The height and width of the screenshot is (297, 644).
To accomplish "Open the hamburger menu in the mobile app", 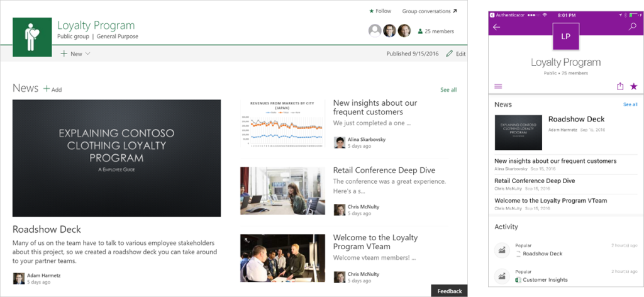I will click(498, 86).
